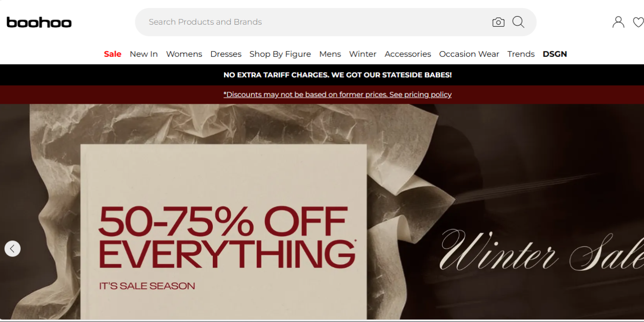Open the DSGN menu item
The height and width of the screenshot is (322, 644).
(x=555, y=54)
